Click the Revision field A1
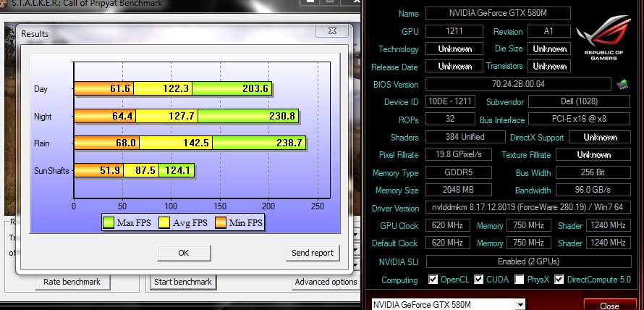644x310 pixels. click(x=549, y=31)
